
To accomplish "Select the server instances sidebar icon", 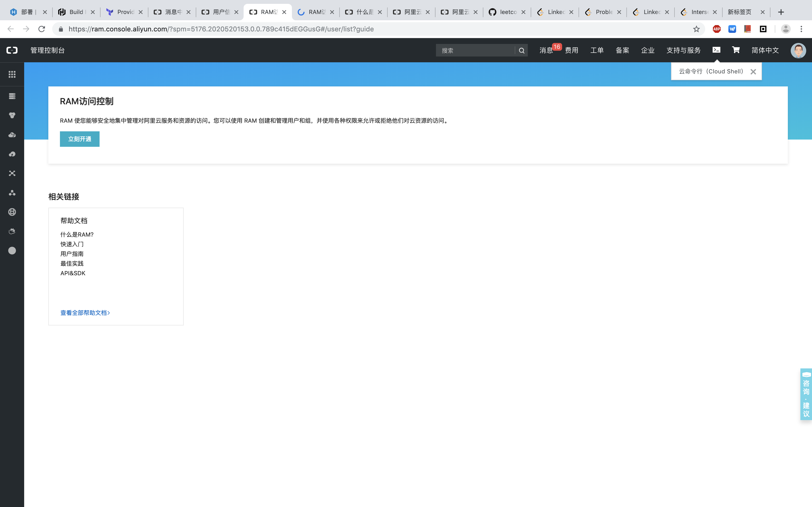I will pos(12,96).
